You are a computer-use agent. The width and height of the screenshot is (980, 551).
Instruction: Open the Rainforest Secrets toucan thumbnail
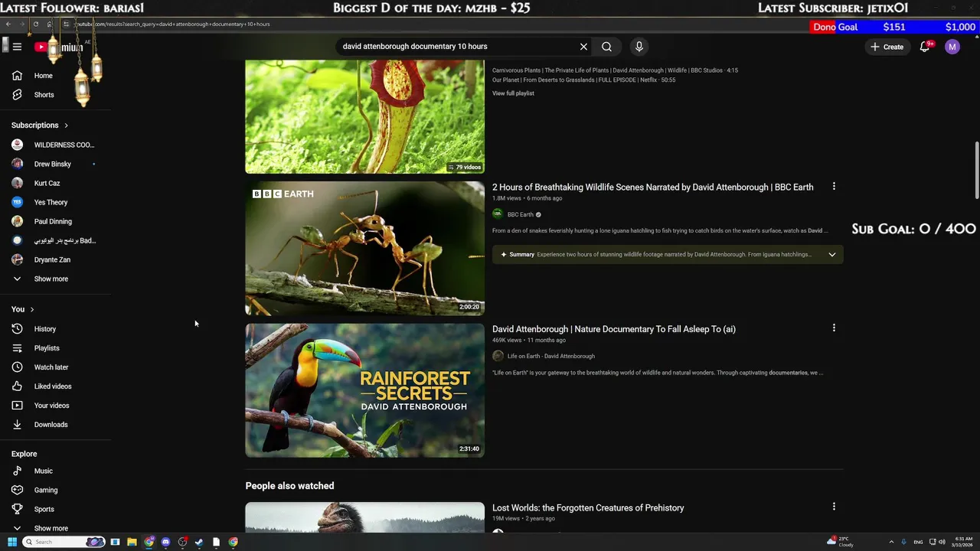click(364, 390)
